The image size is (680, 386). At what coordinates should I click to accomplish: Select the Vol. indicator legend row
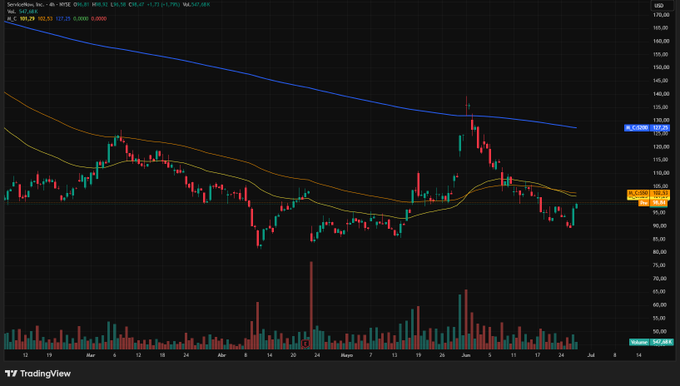23,12
